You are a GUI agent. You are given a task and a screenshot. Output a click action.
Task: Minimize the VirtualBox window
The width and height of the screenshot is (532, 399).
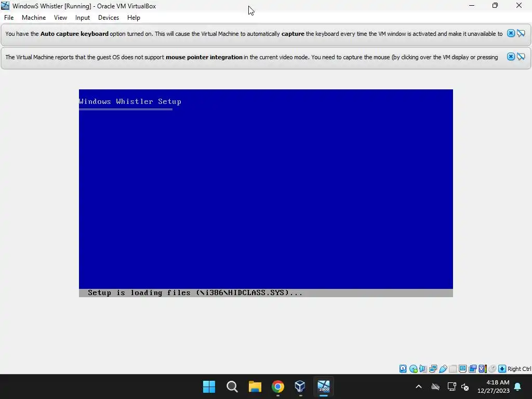click(472, 5)
